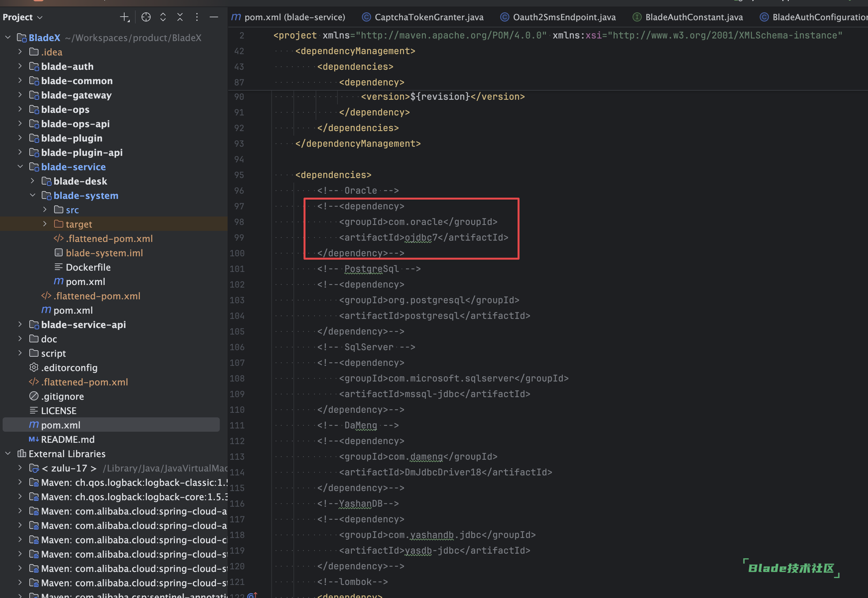The image size is (868, 598).
Task: Open Project panel options menu
Action: pyautogui.click(x=197, y=17)
